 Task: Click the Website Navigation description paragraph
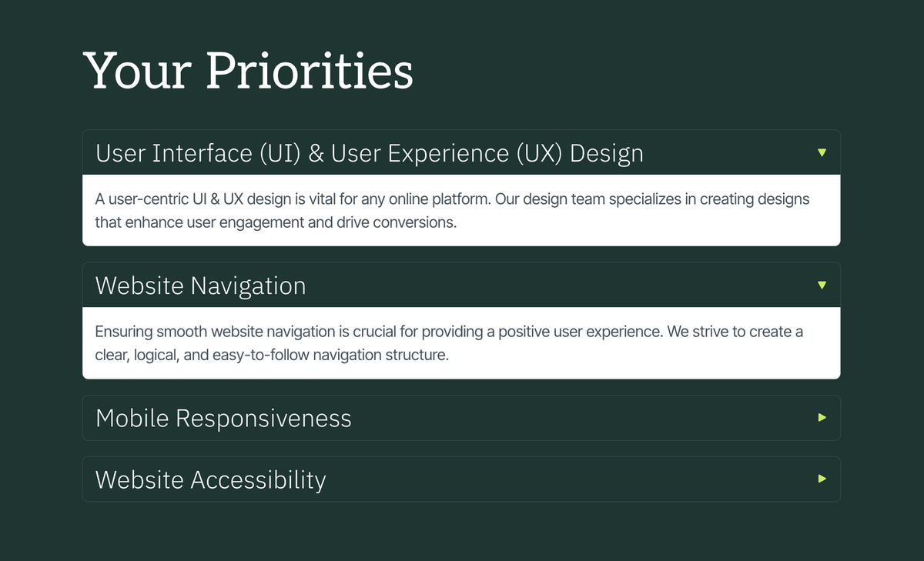pyautogui.click(x=449, y=343)
